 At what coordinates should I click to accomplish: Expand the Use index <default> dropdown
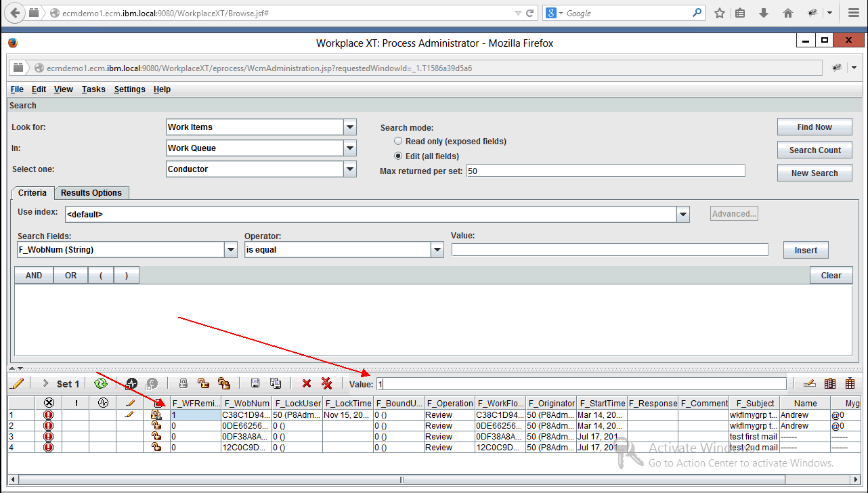click(682, 215)
